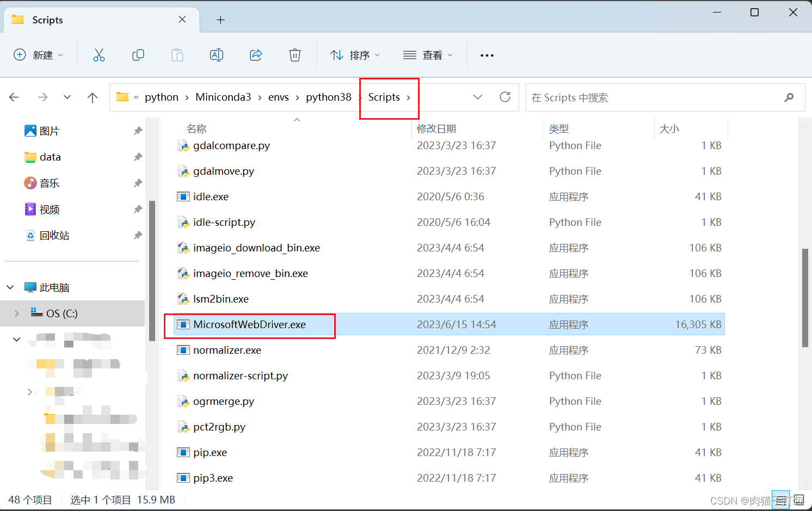Go up one folder level arrow

(x=93, y=97)
